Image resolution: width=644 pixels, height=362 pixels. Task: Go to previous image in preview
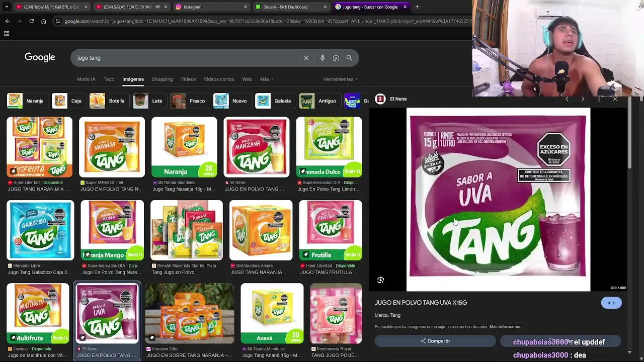pyautogui.click(x=567, y=99)
